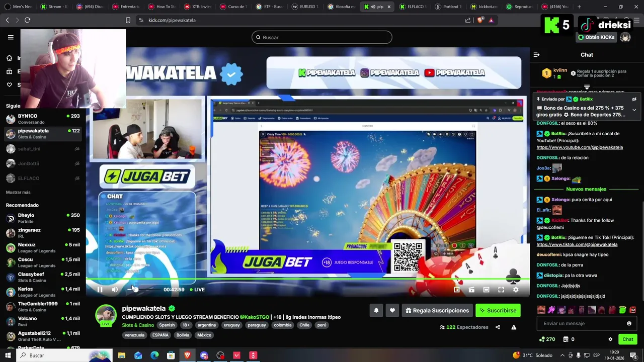The image size is (644, 362).
Task: Focus the Buscar search field on Kick
Action: (x=322, y=37)
